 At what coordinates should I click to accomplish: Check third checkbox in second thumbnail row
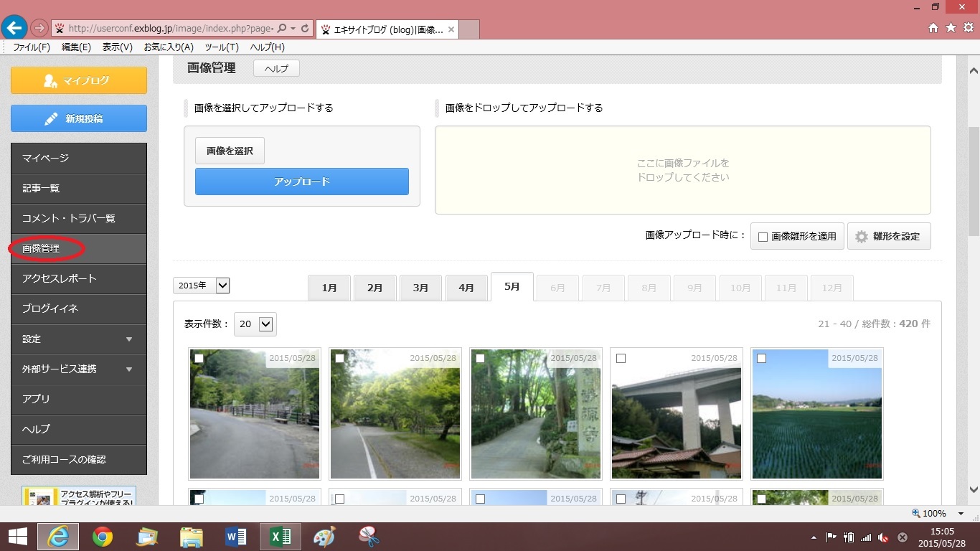[x=480, y=499]
